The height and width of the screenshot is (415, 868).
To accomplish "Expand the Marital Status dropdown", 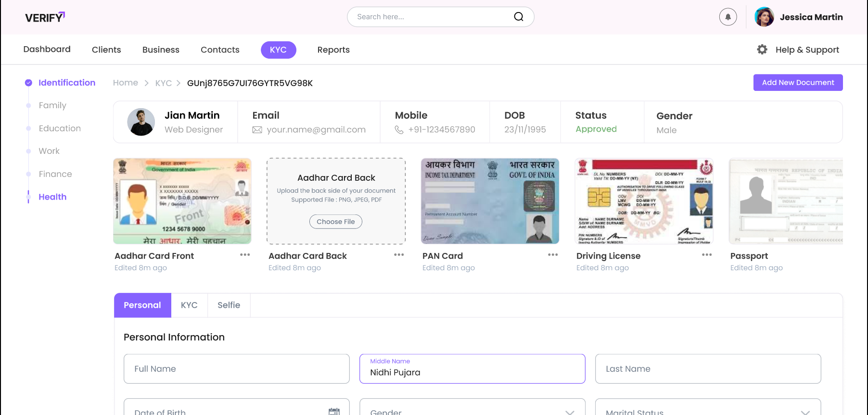I will pos(805,412).
